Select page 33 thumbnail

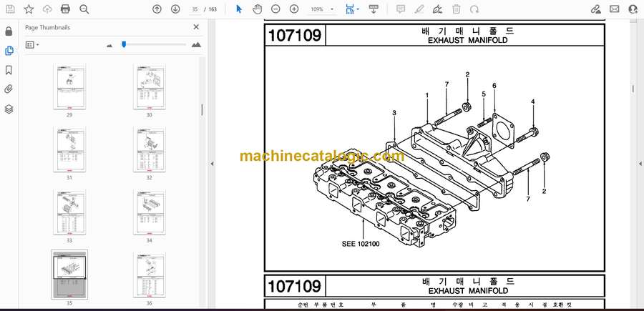pos(69,212)
